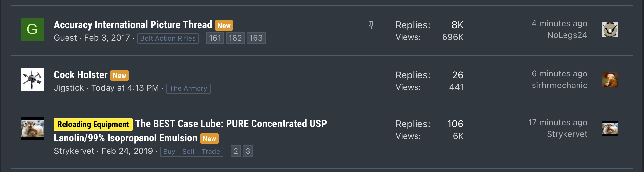Click the sticky pin icon
The image size is (644, 172).
coord(371,25)
